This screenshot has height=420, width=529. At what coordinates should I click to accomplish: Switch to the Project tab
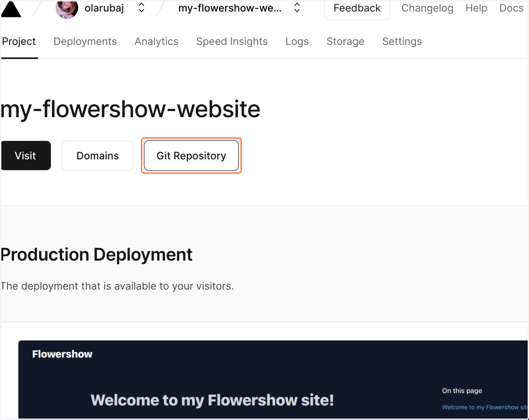click(19, 41)
